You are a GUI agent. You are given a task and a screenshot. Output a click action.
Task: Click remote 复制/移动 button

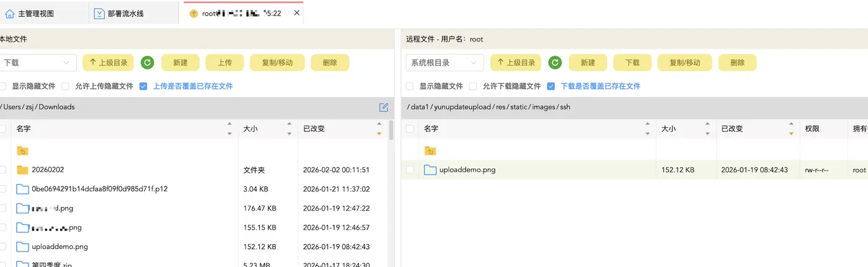684,63
